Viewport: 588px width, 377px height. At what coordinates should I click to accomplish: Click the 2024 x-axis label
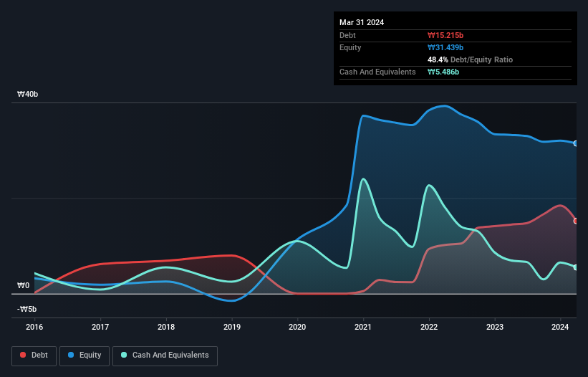pyautogui.click(x=560, y=327)
